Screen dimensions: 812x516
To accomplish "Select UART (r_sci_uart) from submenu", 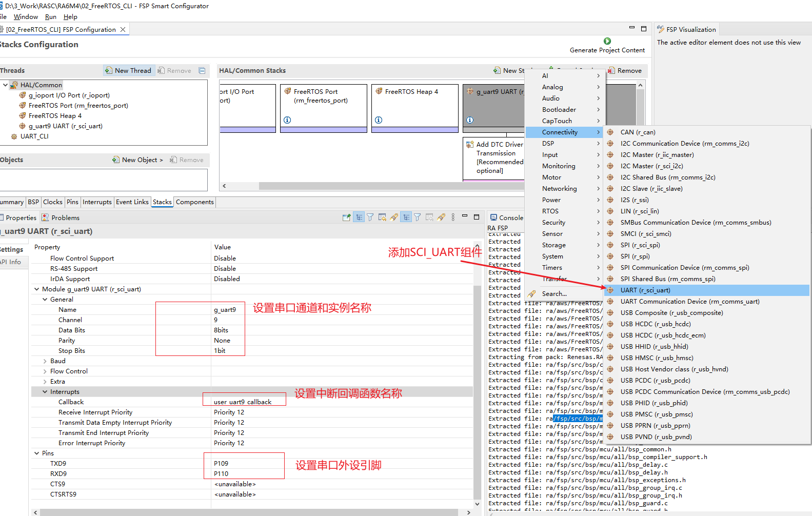I will 707,290.
